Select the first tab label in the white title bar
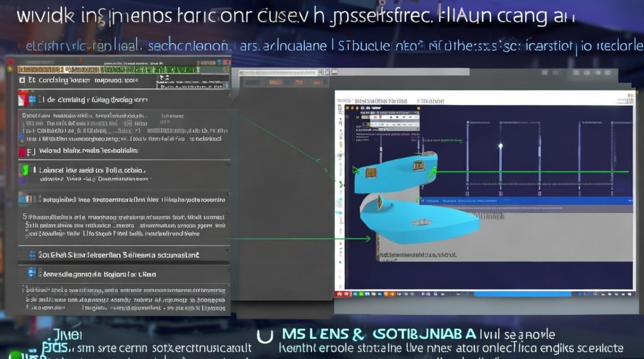644x359 pixels. pos(381,101)
